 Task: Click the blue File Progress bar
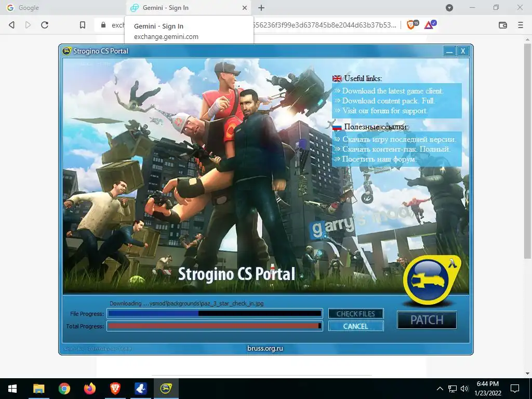[x=215, y=313]
